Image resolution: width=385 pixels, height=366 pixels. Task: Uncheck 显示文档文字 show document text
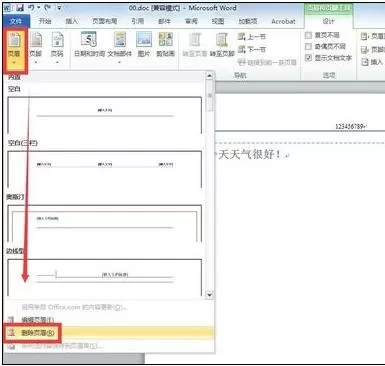pos(309,58)
